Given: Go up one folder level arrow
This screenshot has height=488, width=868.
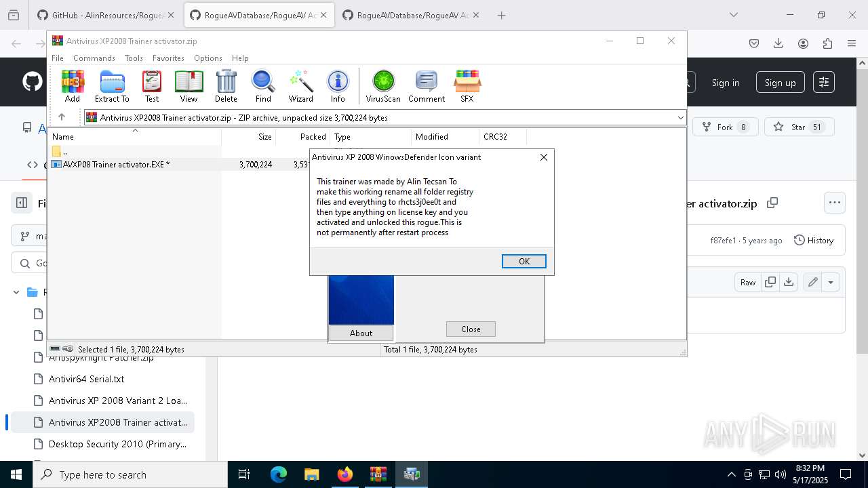Looking at the screenshot, I should (62, 117).
